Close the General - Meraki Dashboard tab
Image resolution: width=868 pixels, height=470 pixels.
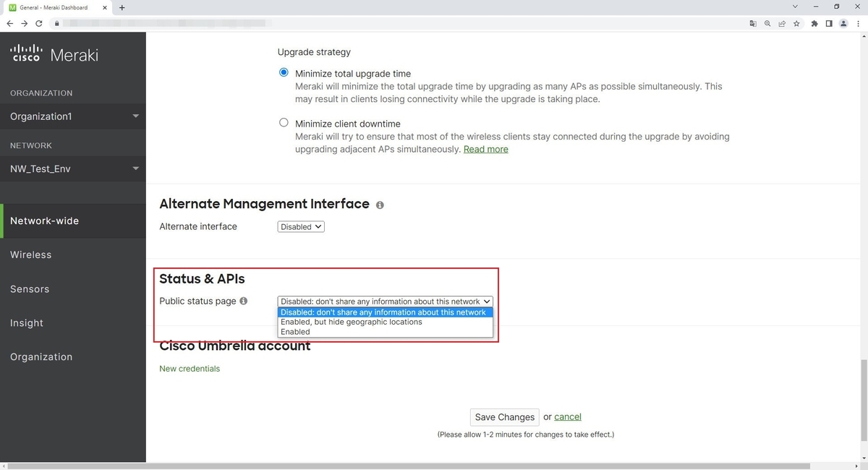click(106, 7)
